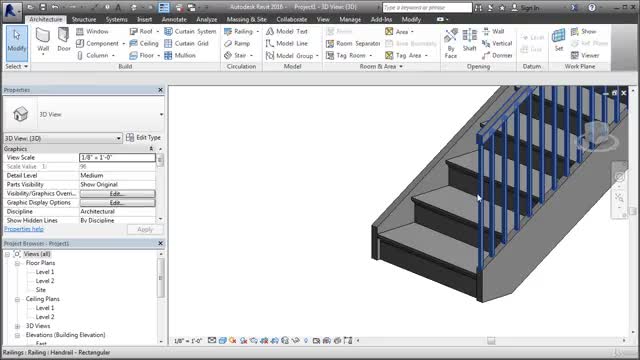Toggle temporary hide/isolate on view bar
The width and height of the screenshot is (640, 360).
pos(296,340)
